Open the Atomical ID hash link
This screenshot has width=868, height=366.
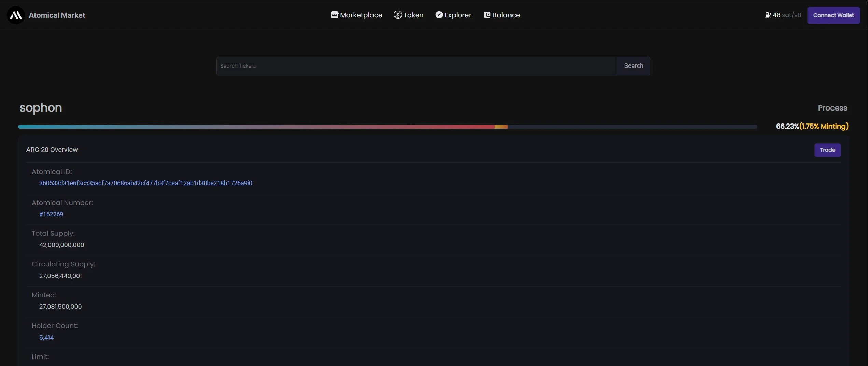145,183
